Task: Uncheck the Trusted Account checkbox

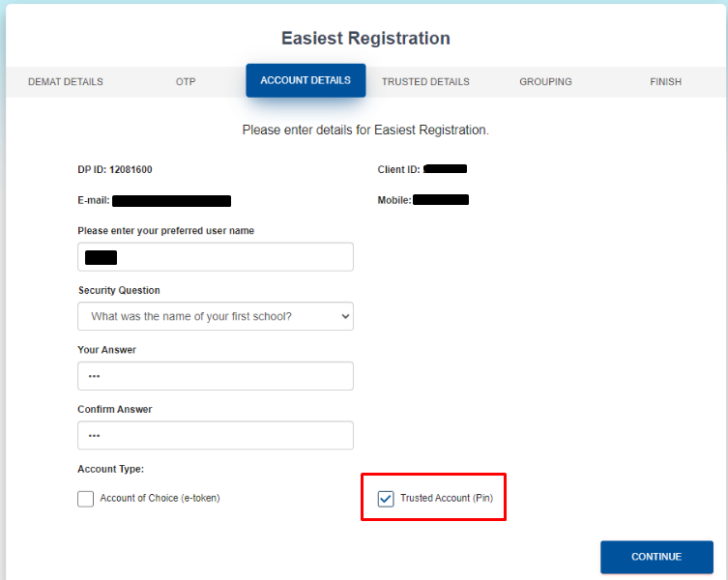Action: point(386,499)
